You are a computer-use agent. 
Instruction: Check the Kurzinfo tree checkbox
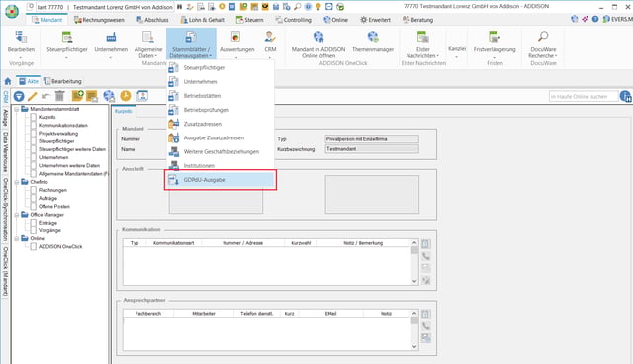coord(34,117)
